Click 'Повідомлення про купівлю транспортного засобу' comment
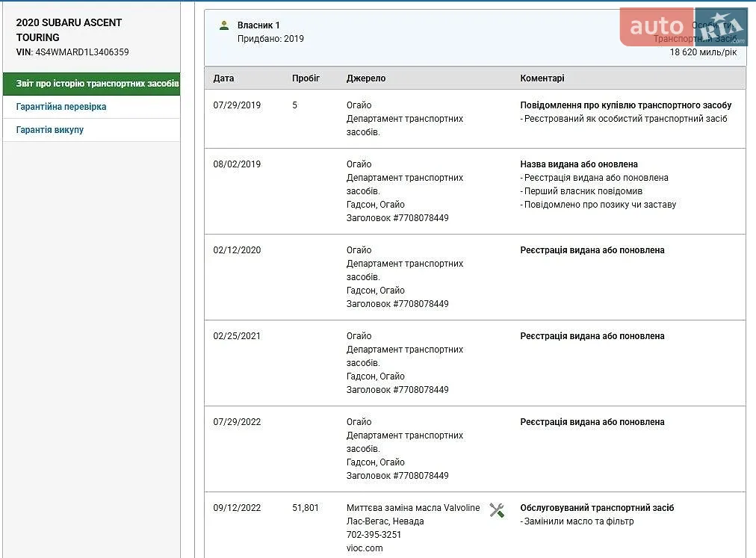756x558 pixels. tap(626, 105)
